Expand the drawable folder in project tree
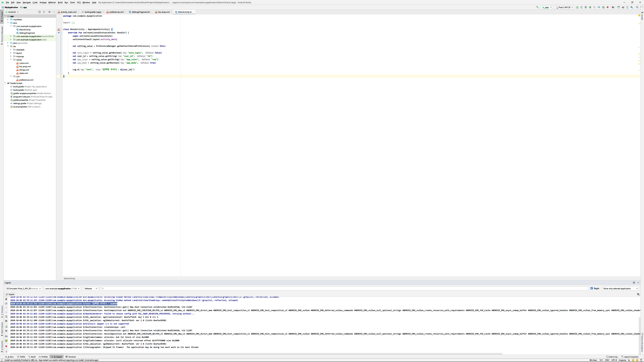 [x=11, y=50]
